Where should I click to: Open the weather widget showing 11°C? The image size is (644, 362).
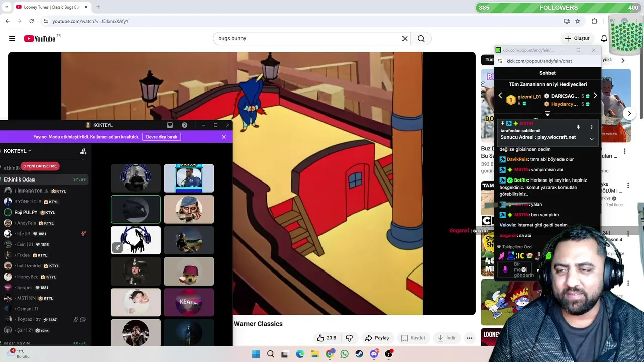(18, 354)
